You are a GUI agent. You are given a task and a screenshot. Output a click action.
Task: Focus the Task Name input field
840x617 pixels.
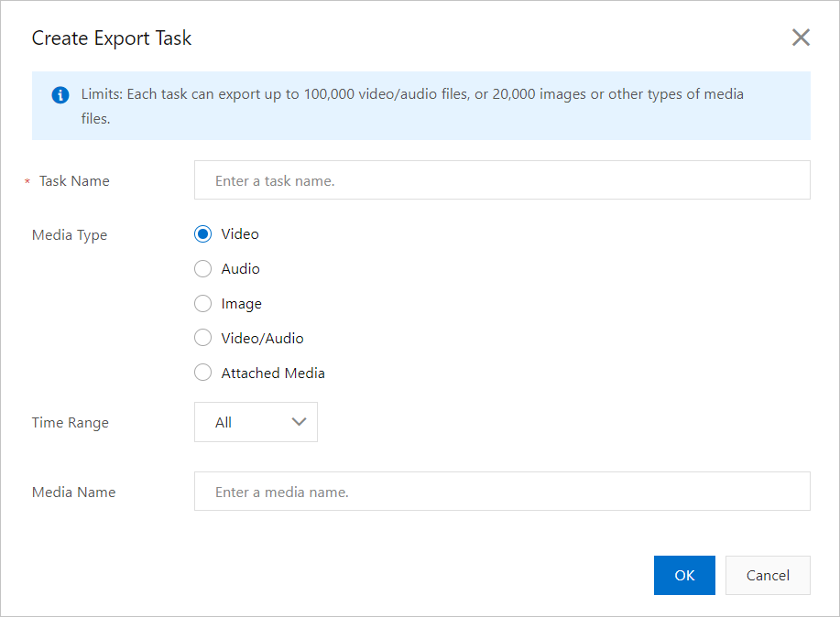pyautogui.click(x=502, y=180)
